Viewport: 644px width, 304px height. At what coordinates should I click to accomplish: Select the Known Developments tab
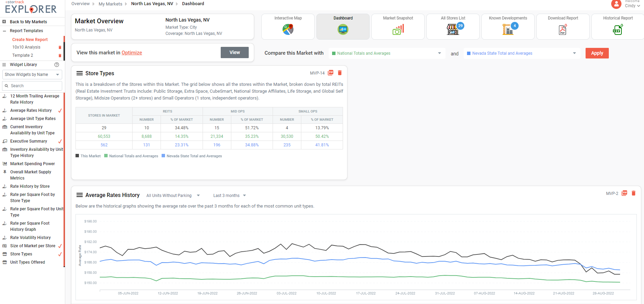pos(508,27)
